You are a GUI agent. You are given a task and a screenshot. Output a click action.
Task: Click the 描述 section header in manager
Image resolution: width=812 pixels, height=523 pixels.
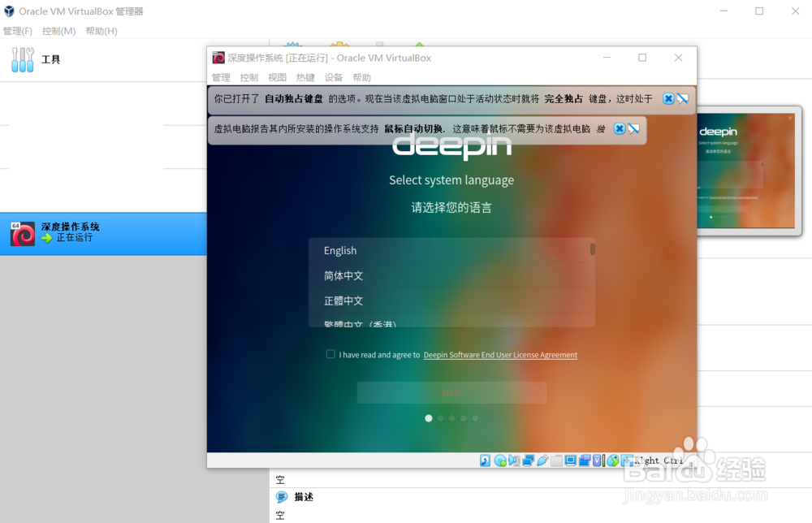click(304, 497)
